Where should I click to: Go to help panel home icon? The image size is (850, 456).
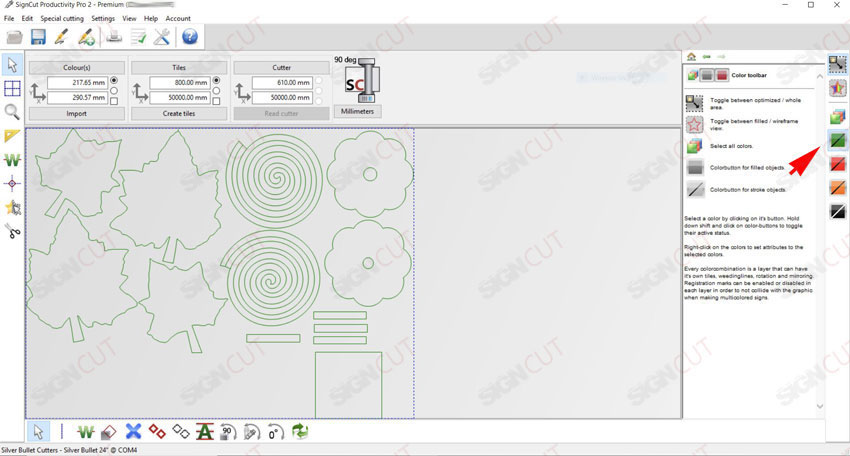[691, 56]
